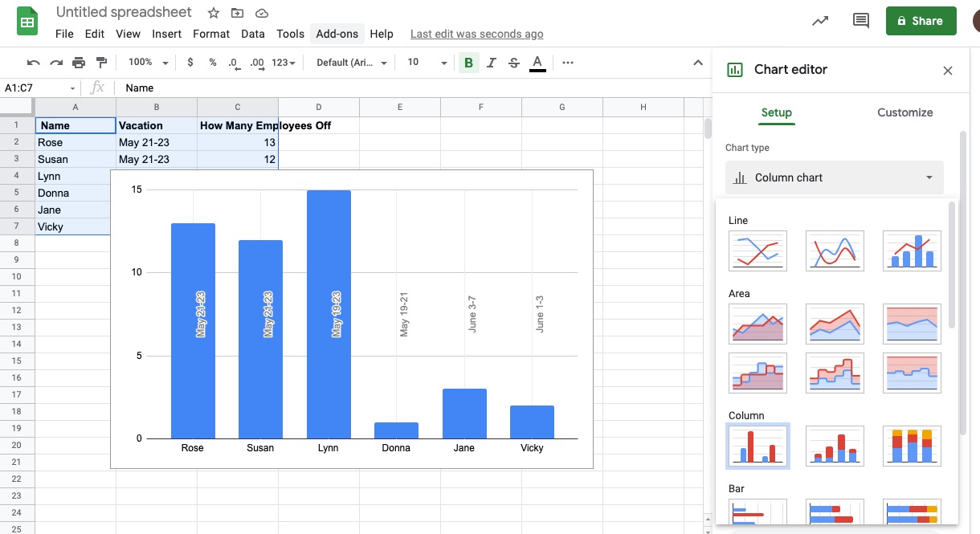Apply strikethrough formatting to selection
Image resolution: width=980 pixels, height=534 pixels.
coord(514,63)
